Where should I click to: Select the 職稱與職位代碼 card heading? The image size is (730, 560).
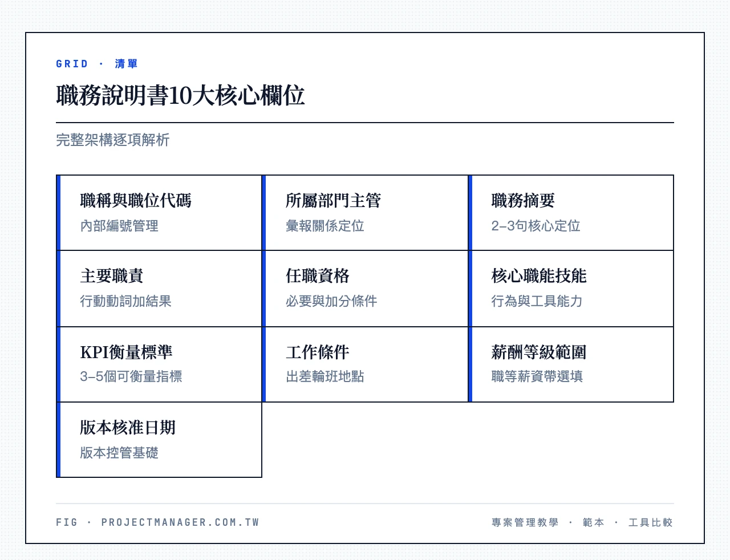[136, 201]
